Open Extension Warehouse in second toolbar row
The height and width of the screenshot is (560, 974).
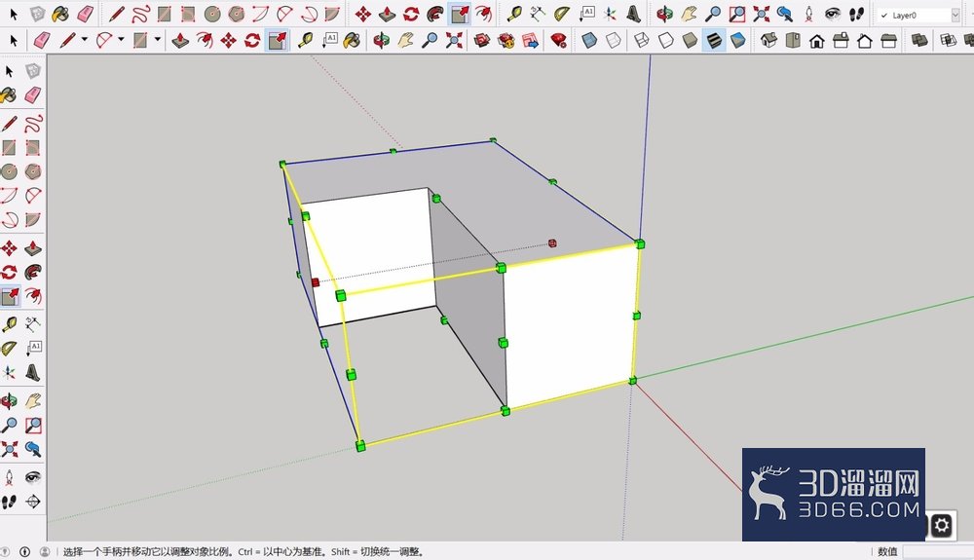coord(506,41)
